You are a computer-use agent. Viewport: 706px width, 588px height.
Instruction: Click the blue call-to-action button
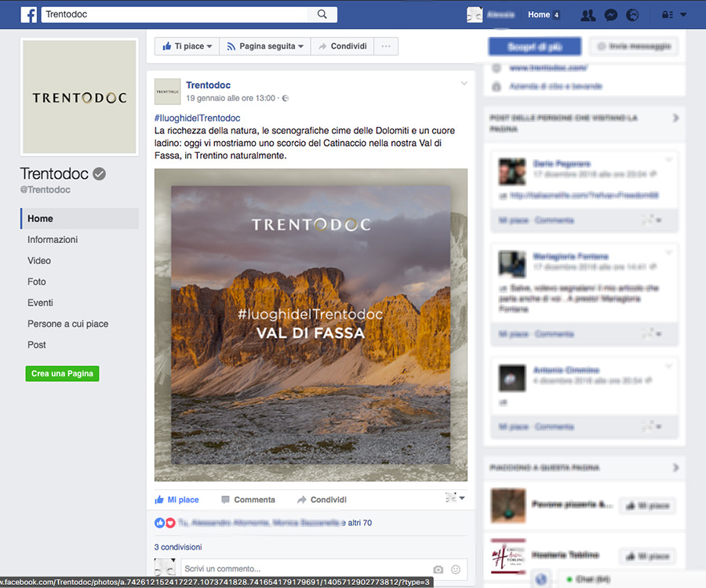coord(535,46)
